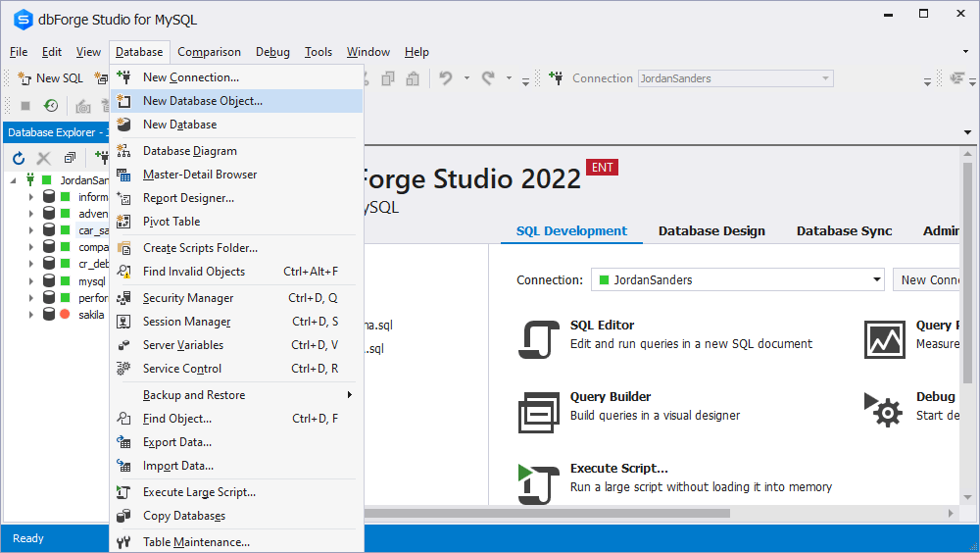Open the Help menu
Screen dimensions: 980x553
tap(416, 52)
